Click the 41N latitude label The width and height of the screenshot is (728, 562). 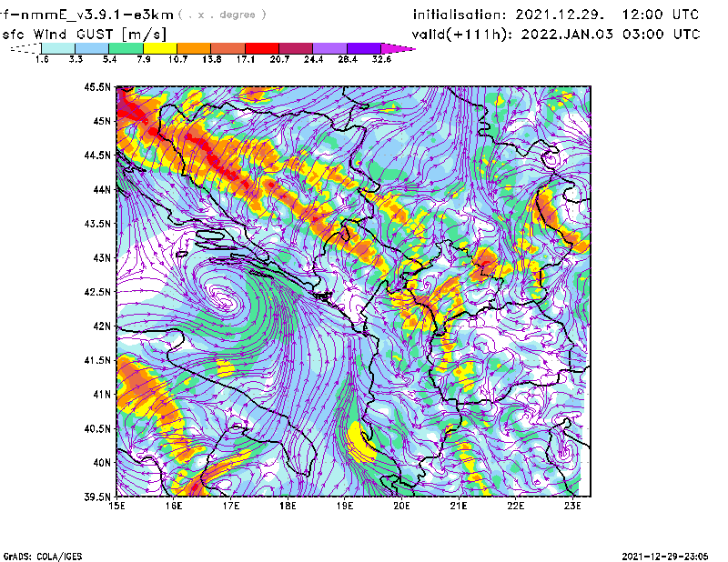102,394
